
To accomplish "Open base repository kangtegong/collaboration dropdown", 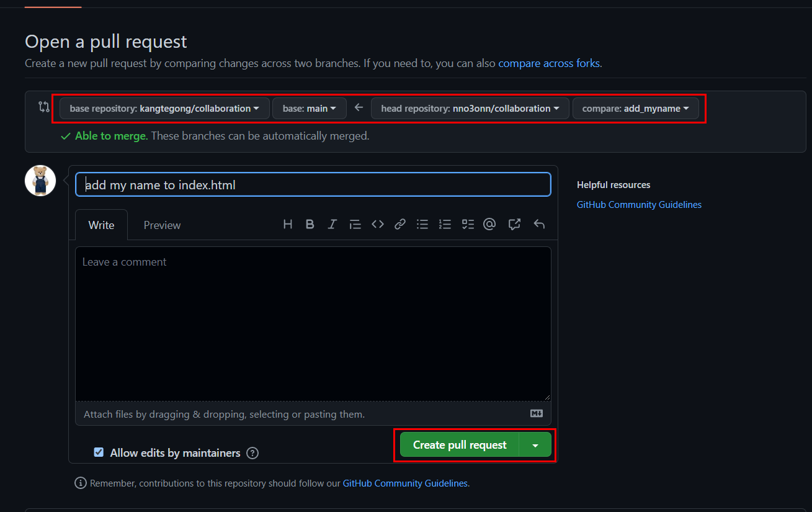I will pos(164,109).
